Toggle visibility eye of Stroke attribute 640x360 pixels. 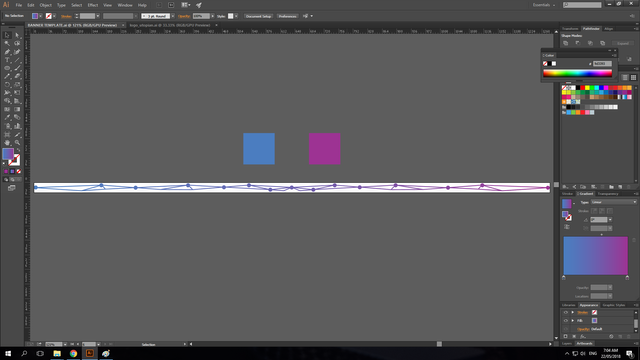click(566, 312)
